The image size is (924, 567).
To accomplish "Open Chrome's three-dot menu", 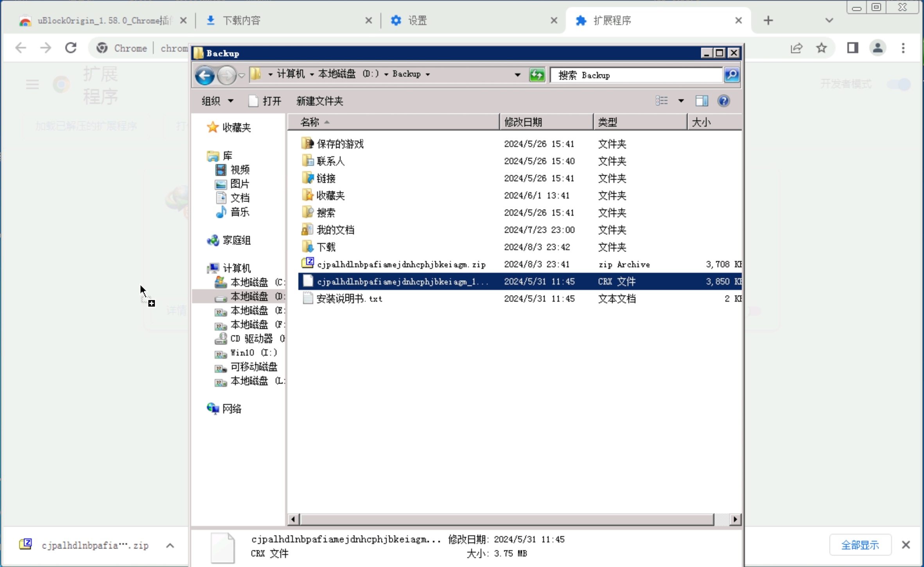I will click(903, 48).
